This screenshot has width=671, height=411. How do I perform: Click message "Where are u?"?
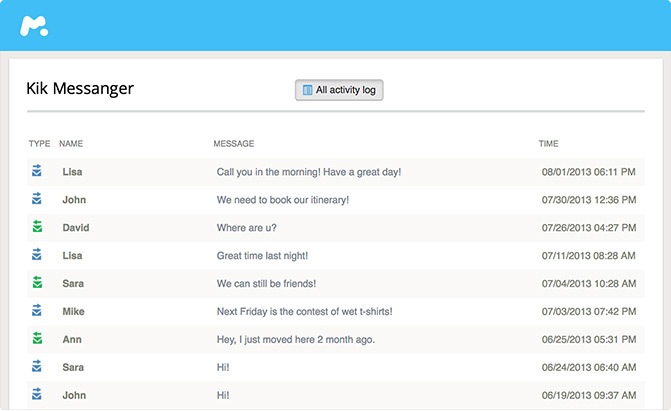(246, 228)
